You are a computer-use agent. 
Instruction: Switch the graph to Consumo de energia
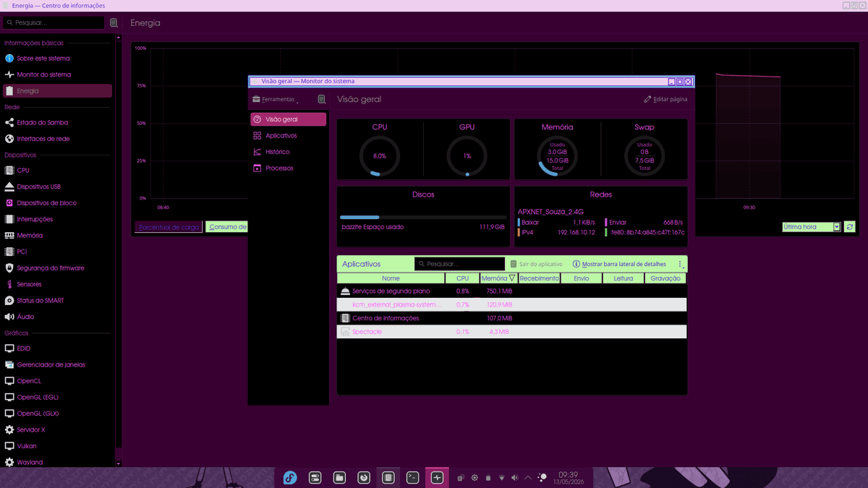[227, 227]
